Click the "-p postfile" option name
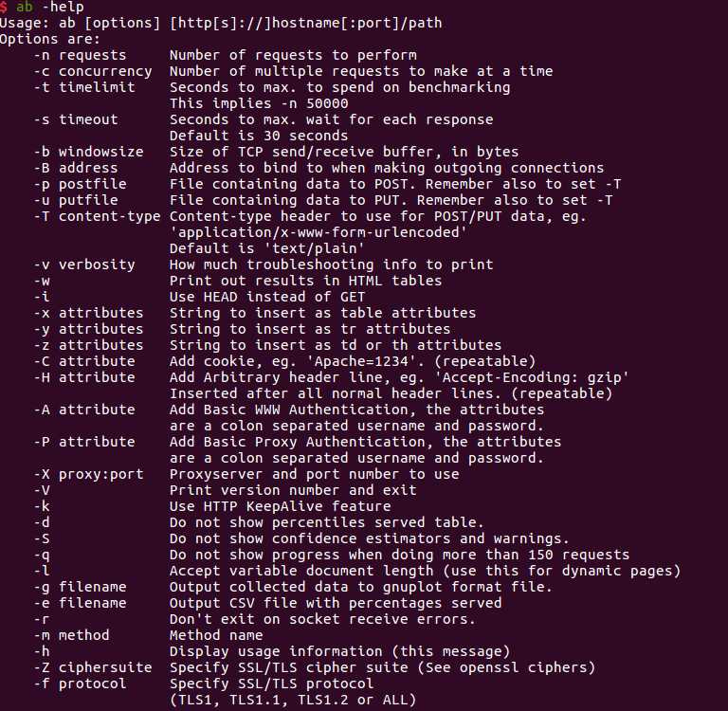 80,184
